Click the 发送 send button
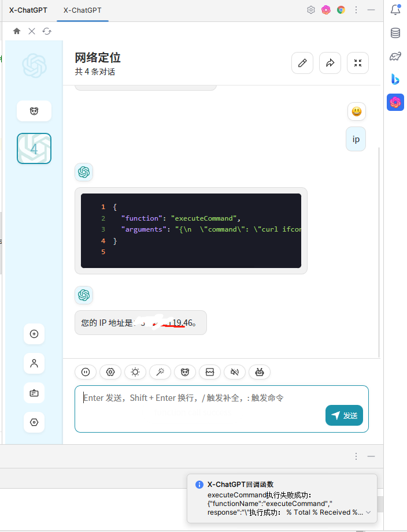The image size is (407, 532). (x=344, y=415)
